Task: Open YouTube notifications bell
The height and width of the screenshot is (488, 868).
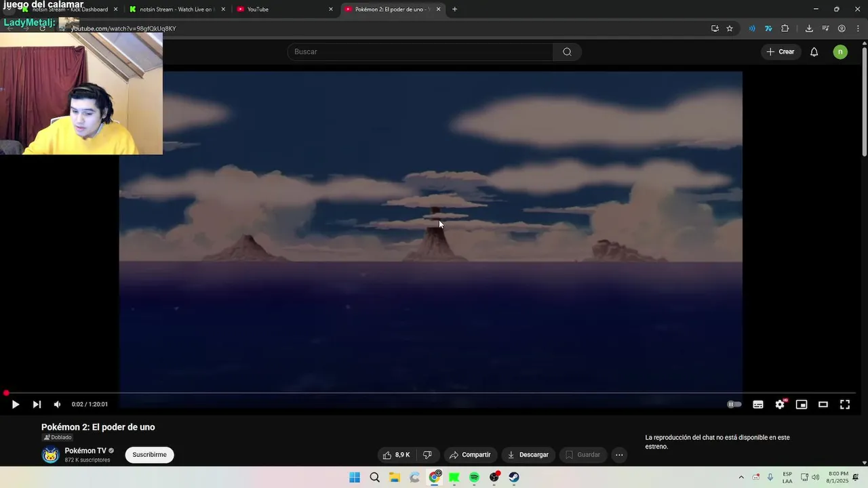Action: tap(814, 52)
